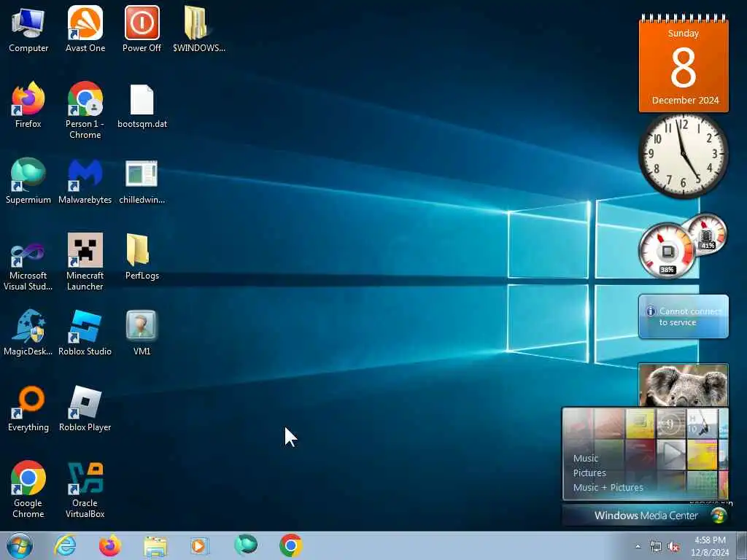This screenshot has width=747, height=560.
Task: Launch Internet Explorer from taskbar
Action: (x=65, y=545)
